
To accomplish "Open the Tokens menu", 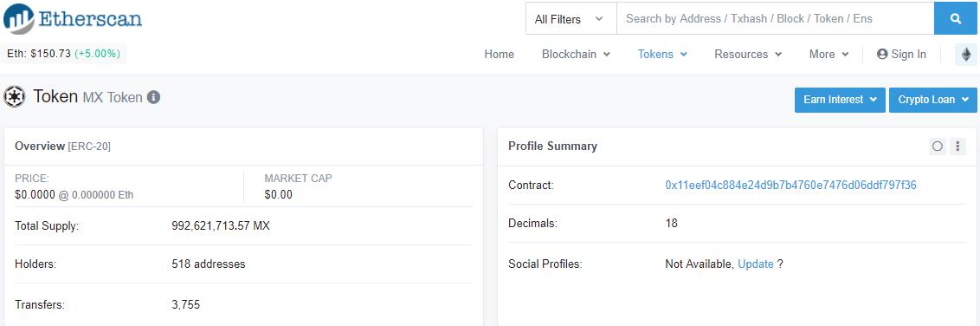I will 662,55.
